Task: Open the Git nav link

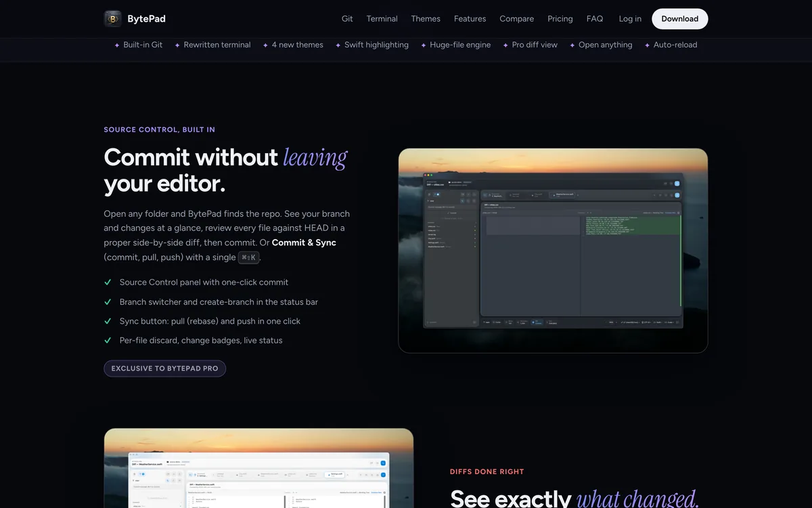Action: 347,19
